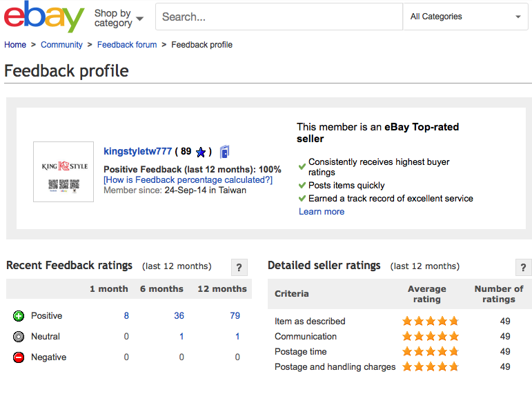Expand the Shop by category menu

click(119, 18)
